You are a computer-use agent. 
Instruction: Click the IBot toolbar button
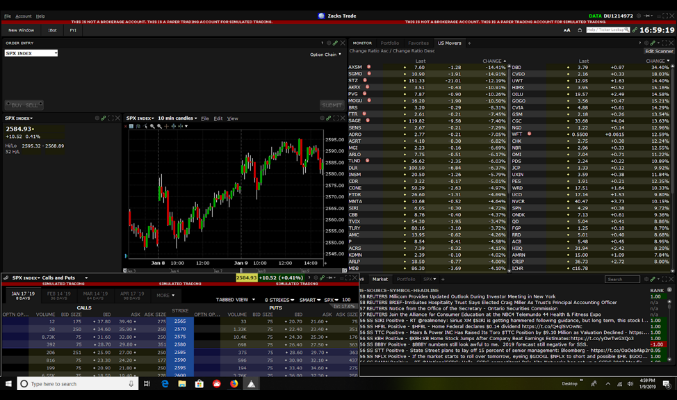click(x=53, y=30)
